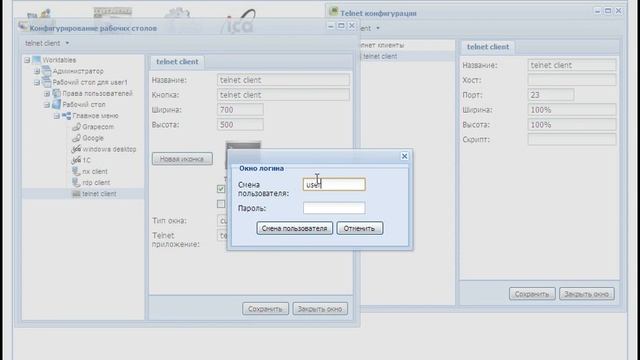Click the rdp client icon
This screenshot has width=640, height=360.
(76, 182)
